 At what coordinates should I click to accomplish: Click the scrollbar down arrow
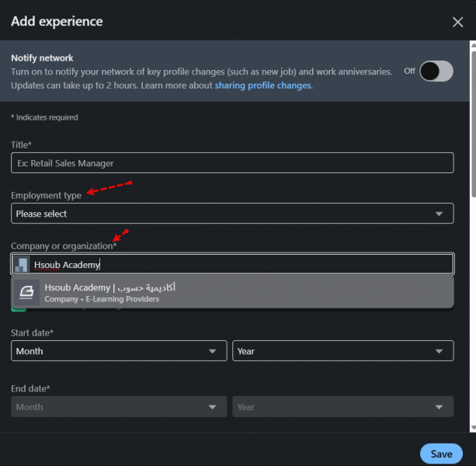tap(473, 428)
